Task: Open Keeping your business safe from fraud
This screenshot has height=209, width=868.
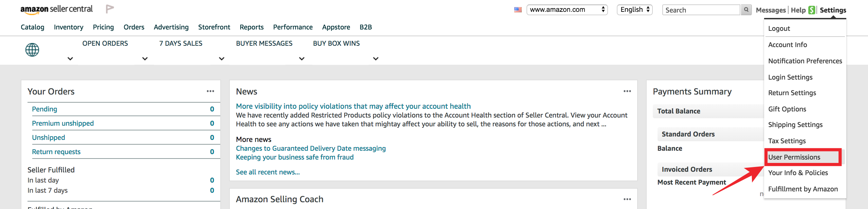Action: point(295,157)
